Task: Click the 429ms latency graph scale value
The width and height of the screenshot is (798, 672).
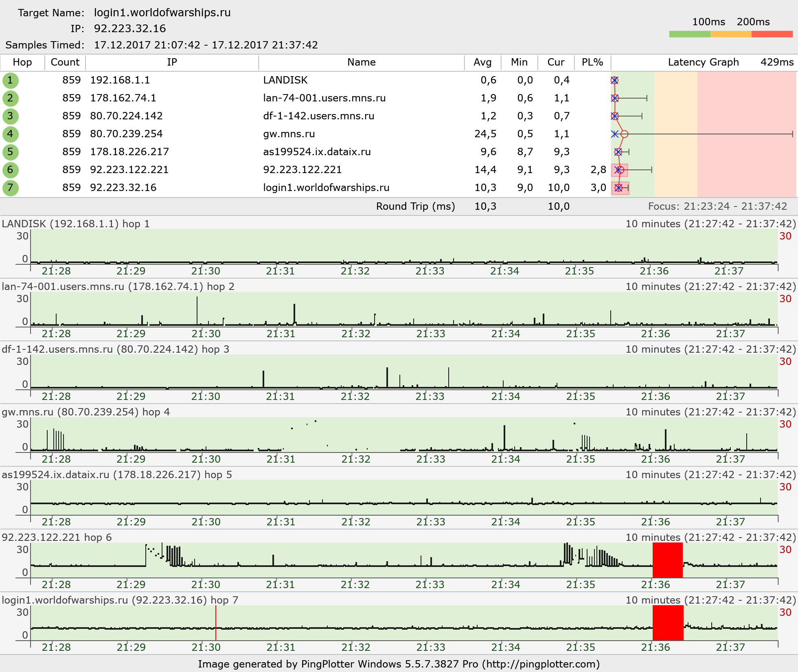Action: click(777, 62)
